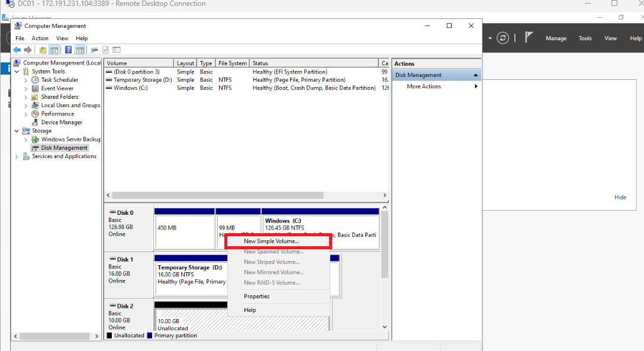Viewport: 644px width, 351px height.
Task: Open the More Actions submenu
Action: coord(476,86)
